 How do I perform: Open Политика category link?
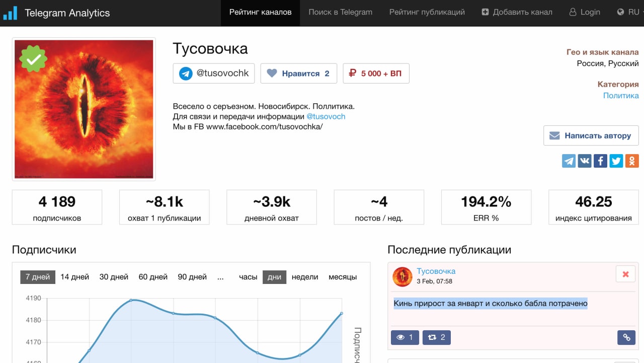tap(621, 96)
